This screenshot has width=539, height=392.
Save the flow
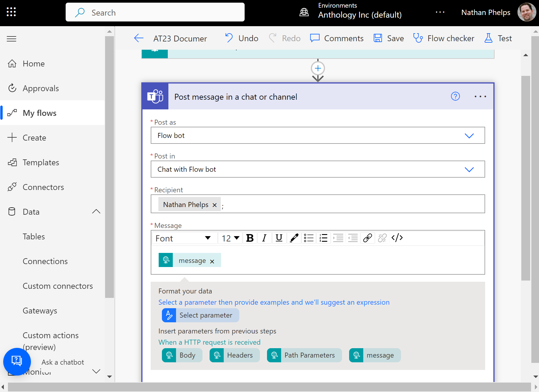[x=389, y=38]
